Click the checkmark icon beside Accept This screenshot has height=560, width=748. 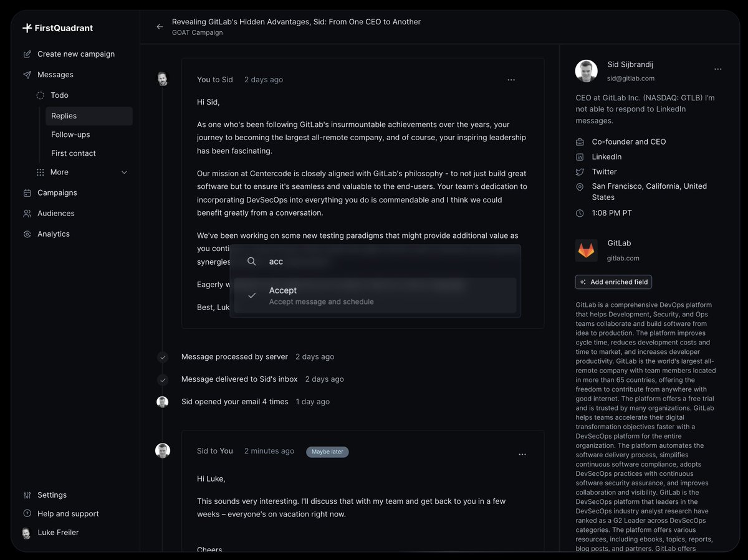coord(252,295)
